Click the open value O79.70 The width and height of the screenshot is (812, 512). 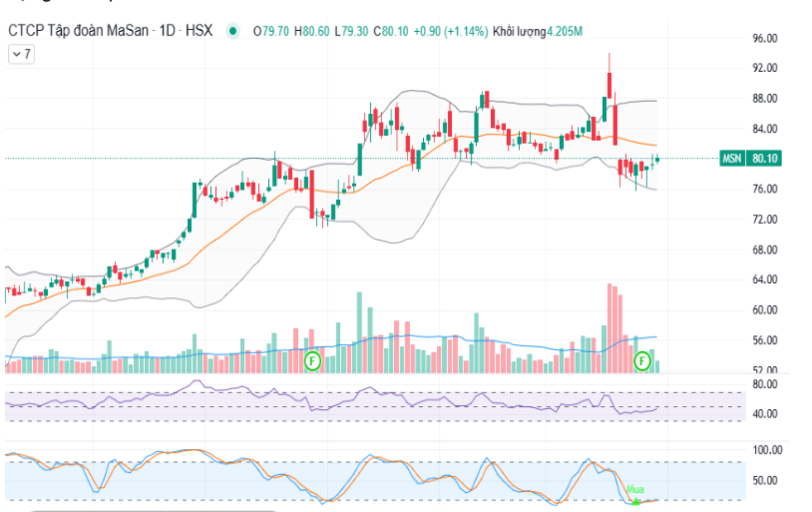tap(271, 32)
